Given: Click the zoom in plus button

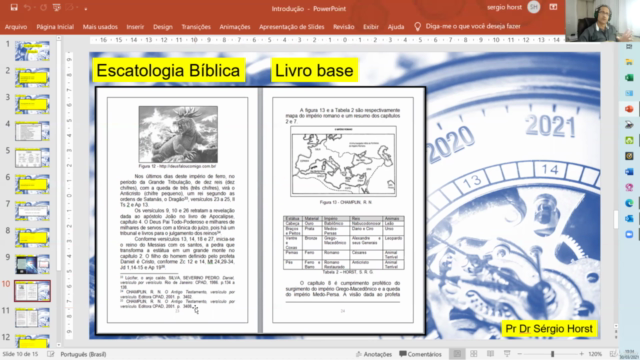Looking at the screenshot, I should pos(582,354).
